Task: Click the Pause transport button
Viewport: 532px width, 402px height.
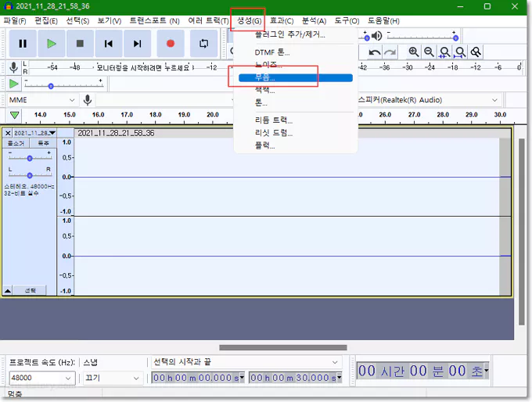Action: coord(23,44)
